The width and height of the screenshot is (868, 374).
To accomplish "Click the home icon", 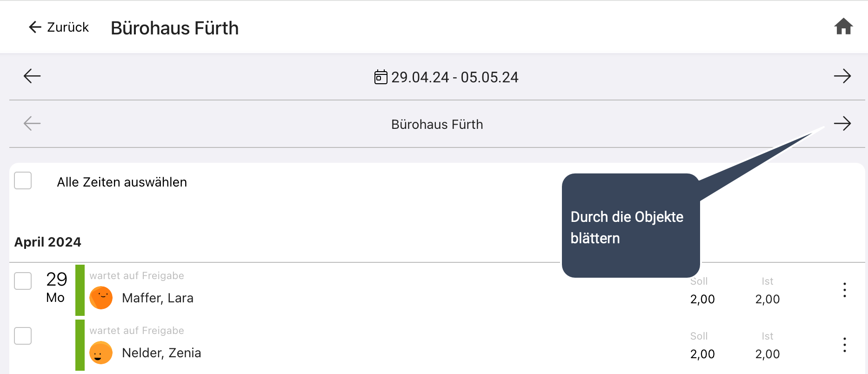I will 843,27.
